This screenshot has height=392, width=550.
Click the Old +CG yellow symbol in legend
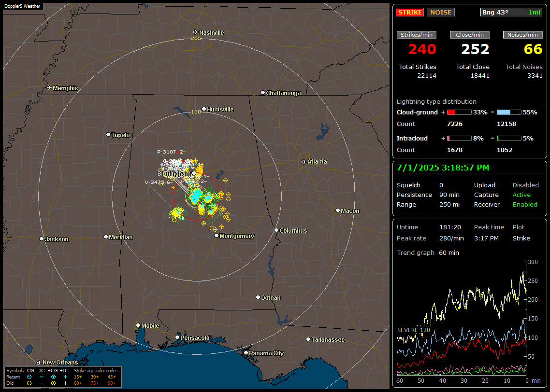click(53, 383)
